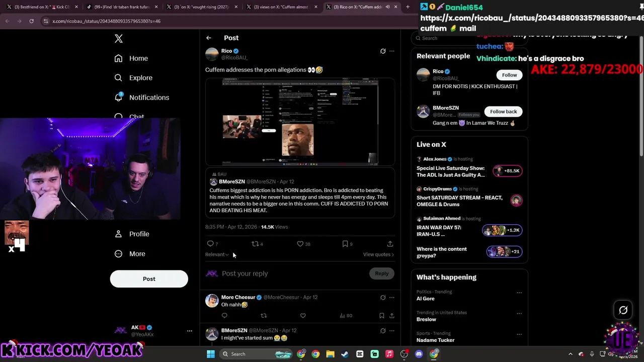This screenshot has height=362, width=644.
Task: Repost More Cheesur comment
Action: tap(264, 316)
